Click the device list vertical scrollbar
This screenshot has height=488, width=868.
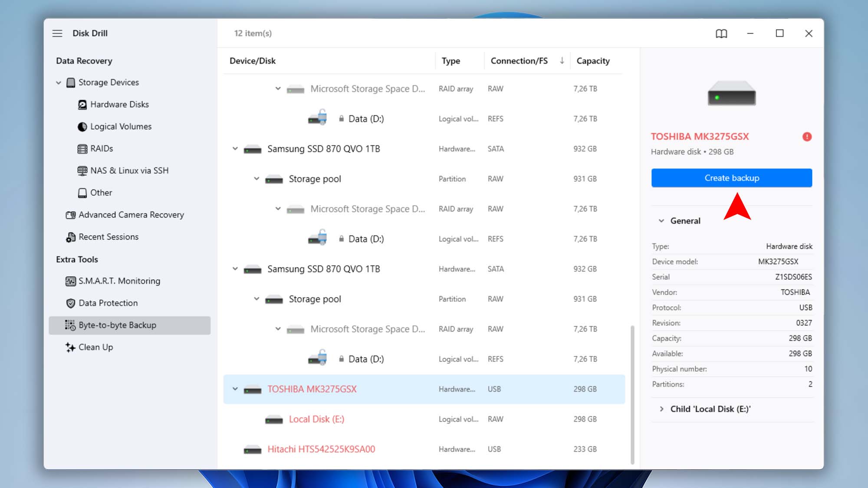coord(632,395)
